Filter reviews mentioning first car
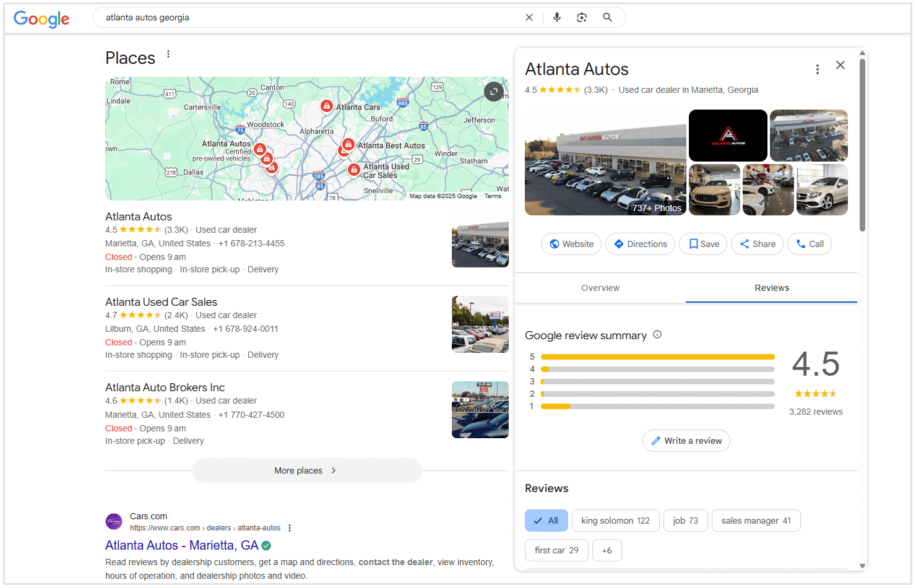Image resolution: width=916 pixels, height=588 pixels. [556, 550]
